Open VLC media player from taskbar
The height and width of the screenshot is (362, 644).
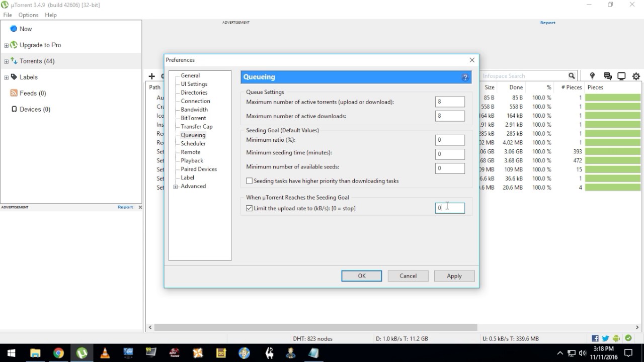pos(105,353)
